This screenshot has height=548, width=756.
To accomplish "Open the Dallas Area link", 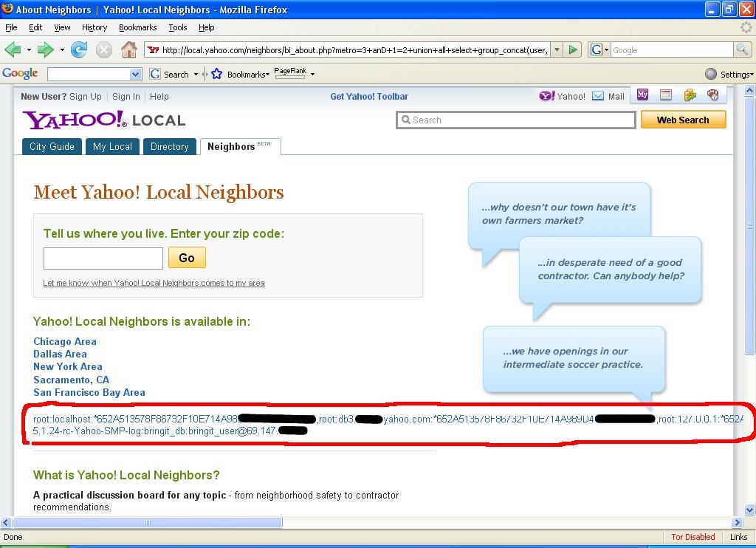I will click(x=60, y=354).
